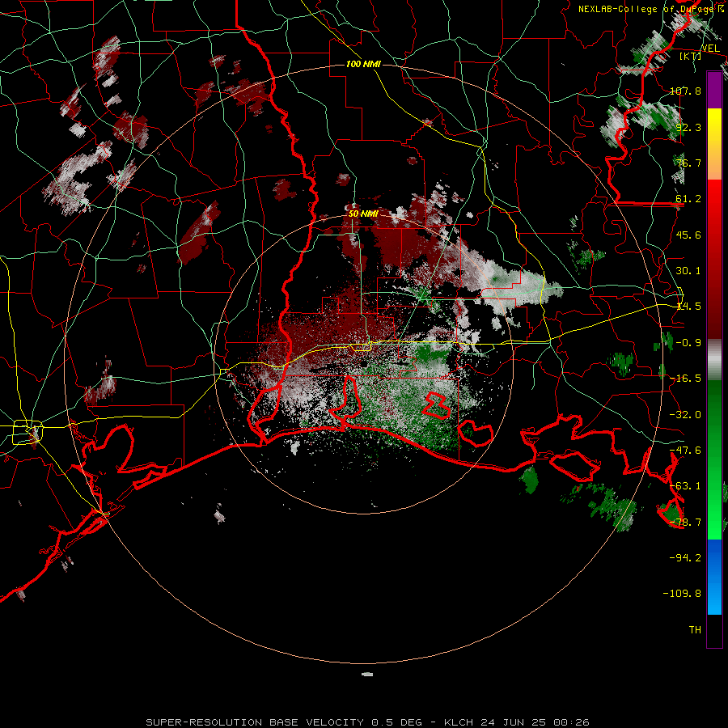Pick the gray segment of the color bar

(x=714, y=360)
